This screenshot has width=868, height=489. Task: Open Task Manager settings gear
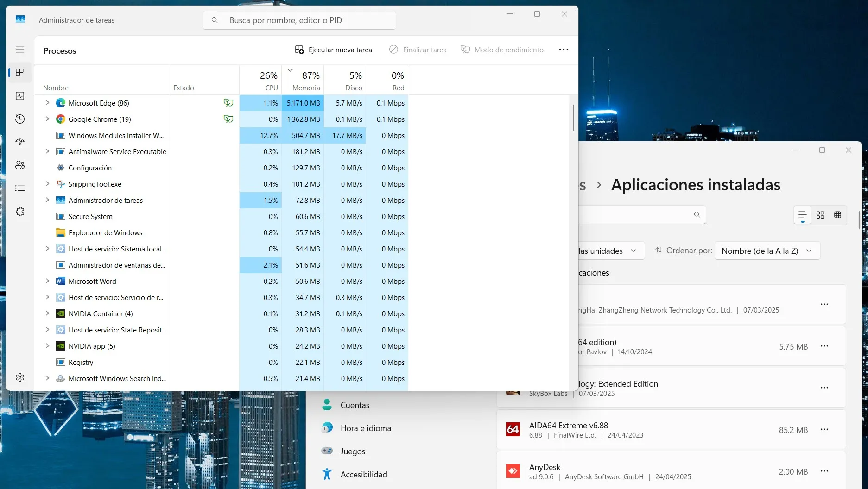coord(20,377)
